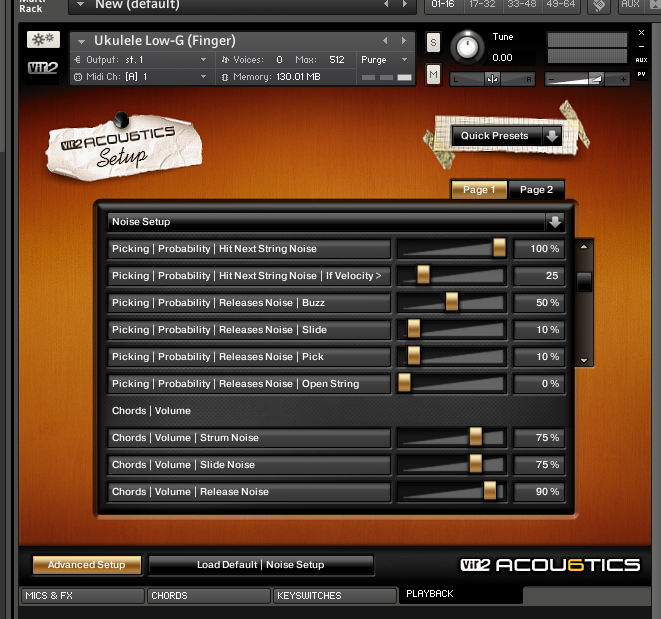Screen dimensions: 661x619
Task: Click Chords | Volume | Release Noise label
Action: click(x=249, y=492)
